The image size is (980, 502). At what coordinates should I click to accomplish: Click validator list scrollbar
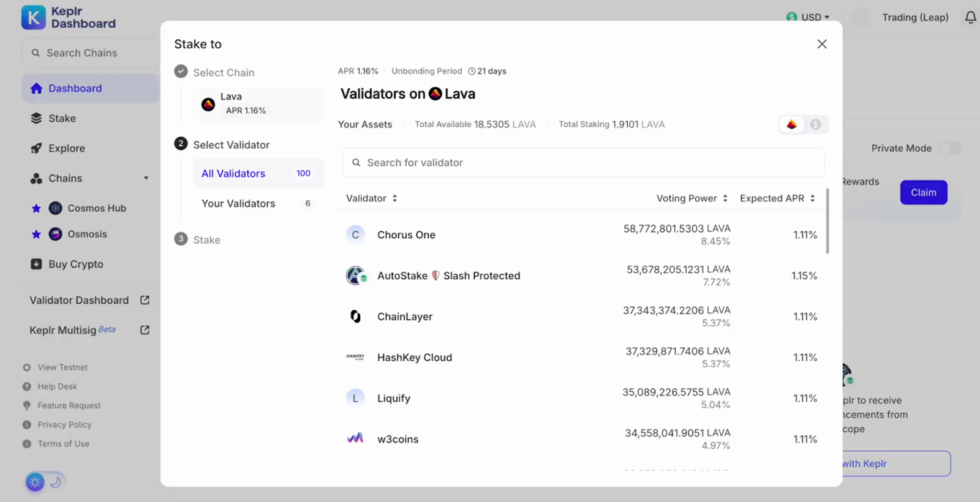click(827, 221)
